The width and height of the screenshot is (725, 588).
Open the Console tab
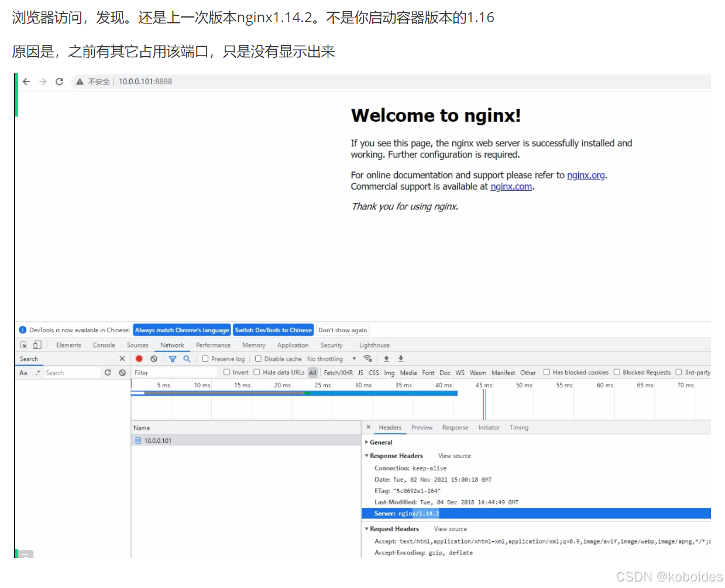pyautogui.click(x=104, y=345)
